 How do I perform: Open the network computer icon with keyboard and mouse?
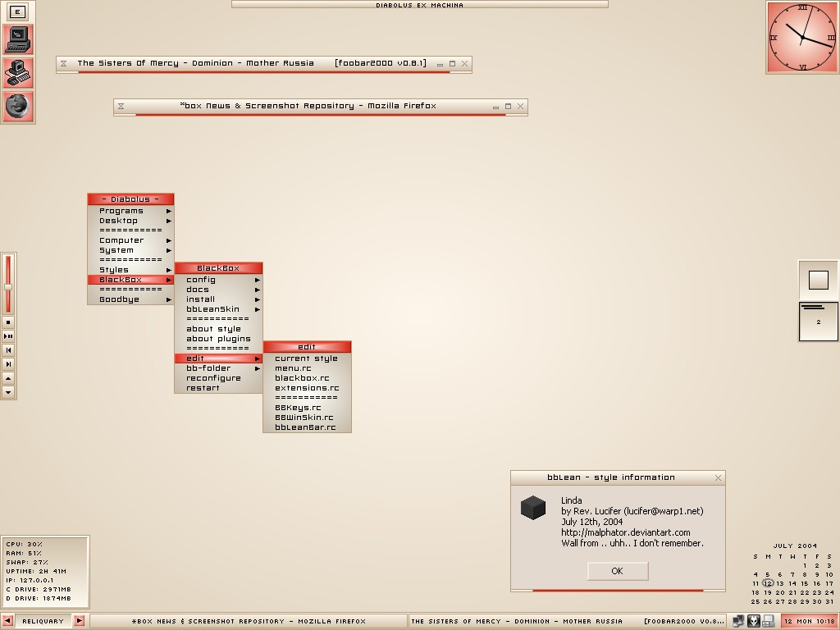tap(18, 73)
